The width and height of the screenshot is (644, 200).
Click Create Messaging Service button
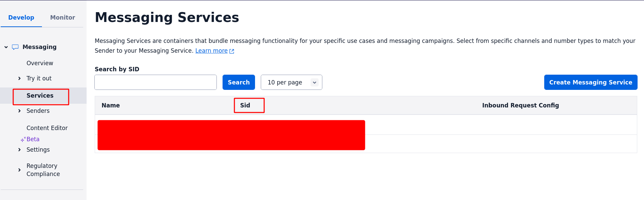click(591, 82)
